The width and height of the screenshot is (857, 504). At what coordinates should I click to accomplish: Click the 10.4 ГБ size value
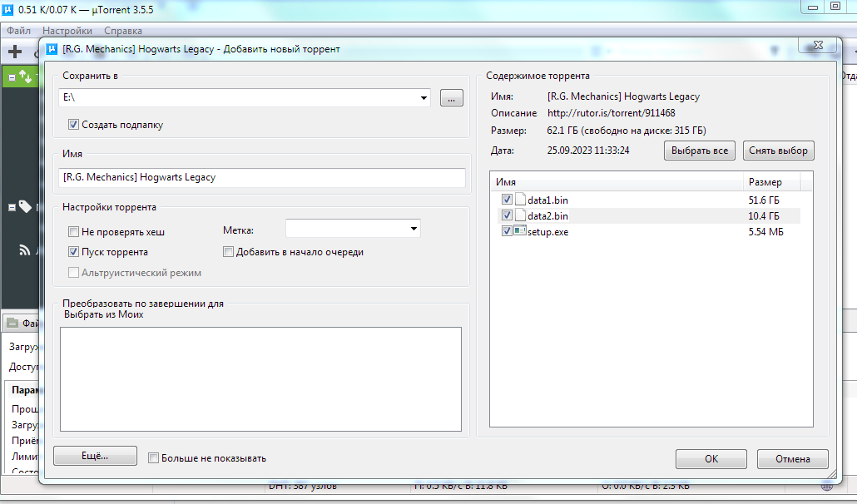point(764,215)
